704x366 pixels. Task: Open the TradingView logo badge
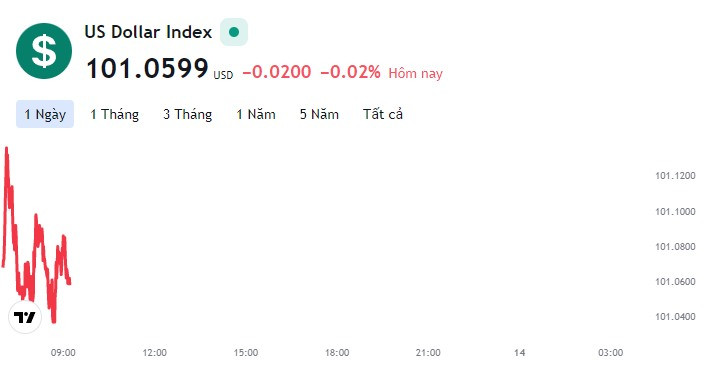coord(25,317)
